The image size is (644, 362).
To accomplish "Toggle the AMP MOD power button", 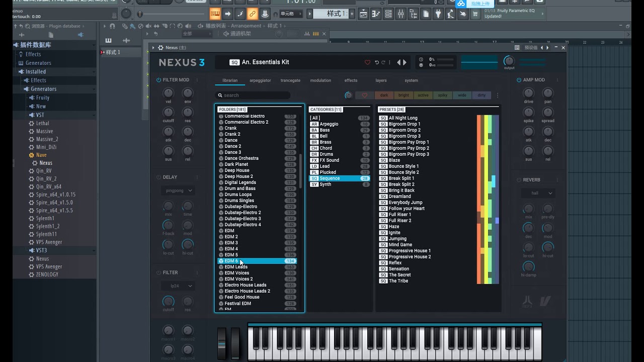I will pos(519,80).
